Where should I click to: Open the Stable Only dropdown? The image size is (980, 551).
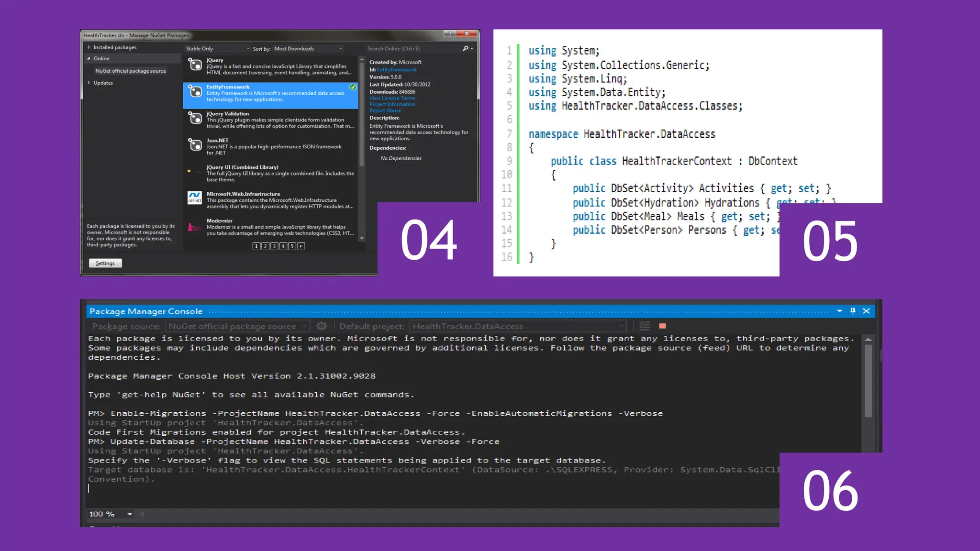[x=218, y=49]
